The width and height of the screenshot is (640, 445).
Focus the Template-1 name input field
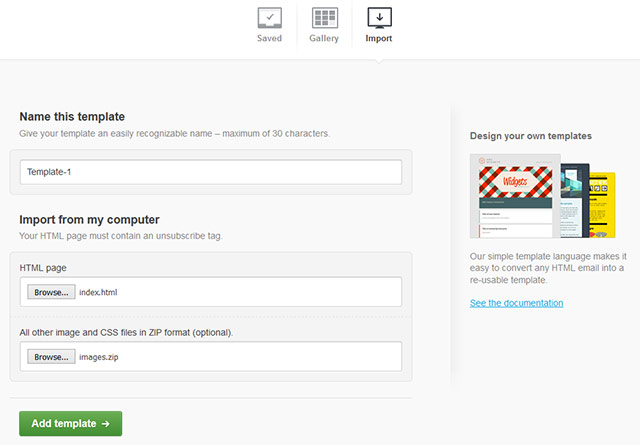(211, 172)
